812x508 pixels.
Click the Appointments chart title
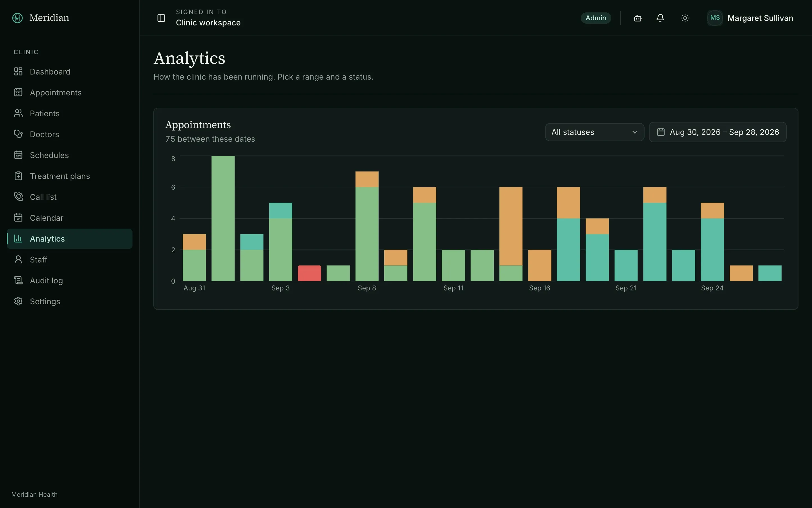198,125
